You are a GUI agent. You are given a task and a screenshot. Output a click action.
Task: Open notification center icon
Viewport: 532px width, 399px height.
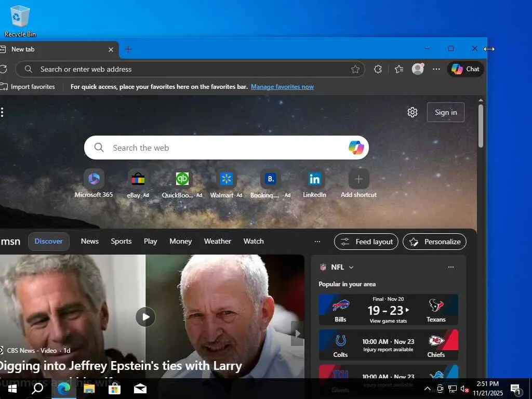[516, 389]
